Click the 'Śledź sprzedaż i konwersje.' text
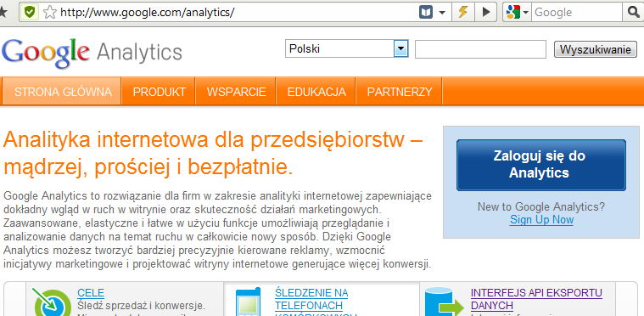 (x=141, y=306)
